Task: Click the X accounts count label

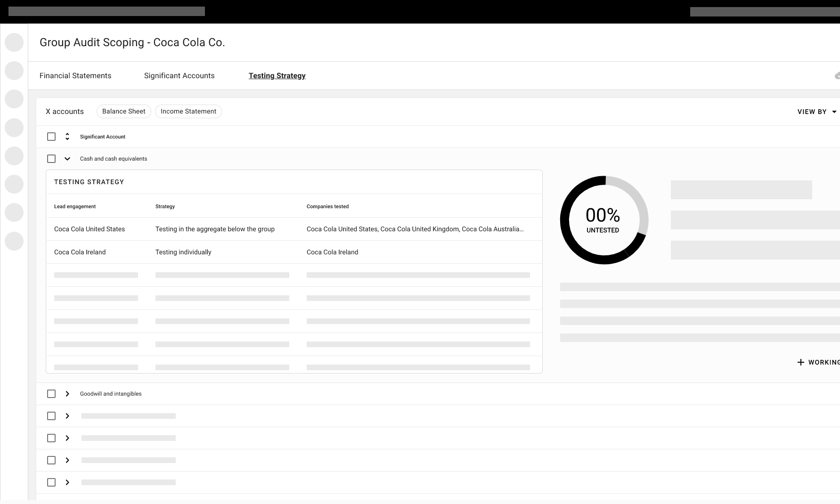Action: click(65, 112)
